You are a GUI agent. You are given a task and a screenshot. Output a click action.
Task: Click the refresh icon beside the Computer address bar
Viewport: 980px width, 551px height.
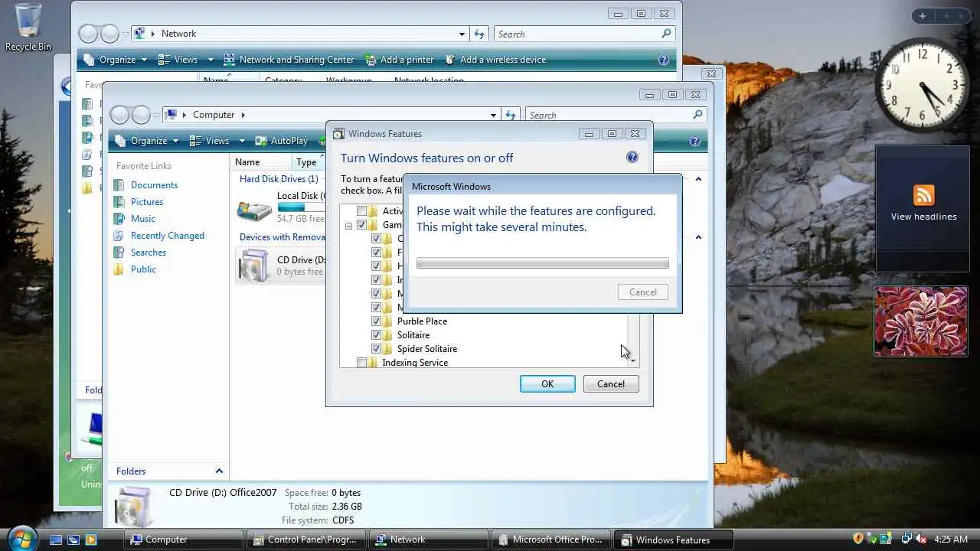511,115
